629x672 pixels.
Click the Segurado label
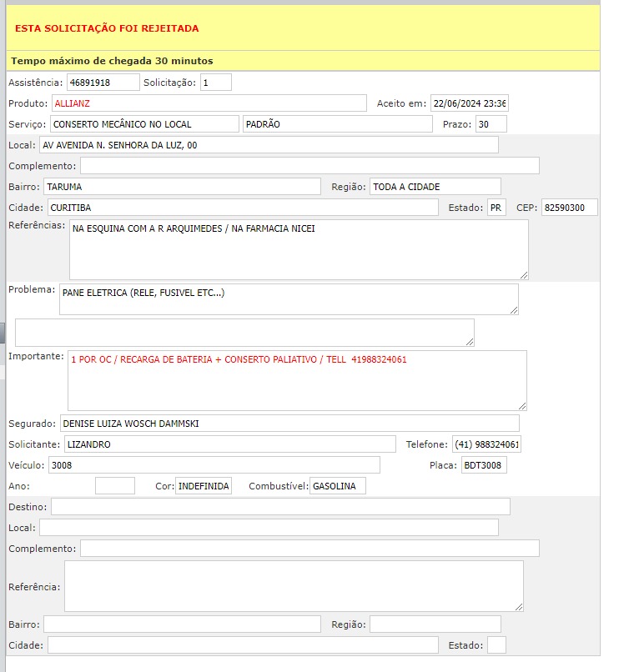[33, 424]
